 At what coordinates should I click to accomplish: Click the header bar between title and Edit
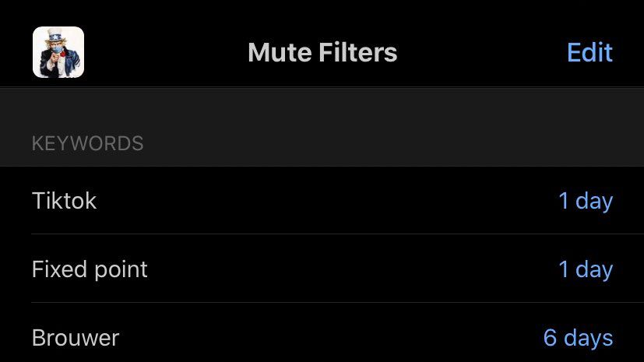(483, 52)
